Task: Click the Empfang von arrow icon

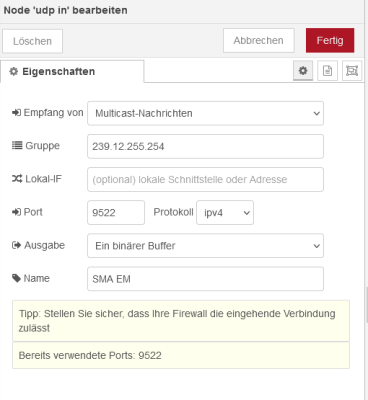Action: [x=16, y=113]
